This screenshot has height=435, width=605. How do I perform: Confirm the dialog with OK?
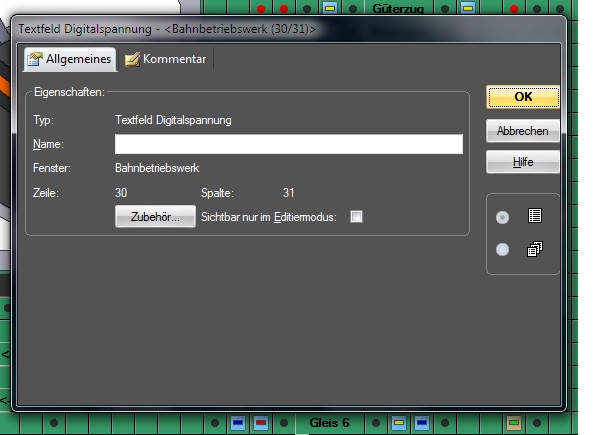pos(522,97)
